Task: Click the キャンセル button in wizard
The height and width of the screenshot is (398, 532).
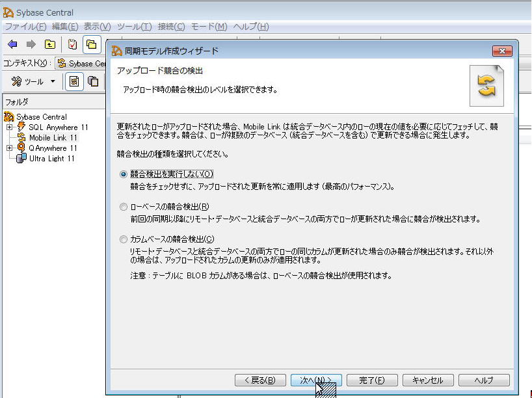Action: coord(428,380)
